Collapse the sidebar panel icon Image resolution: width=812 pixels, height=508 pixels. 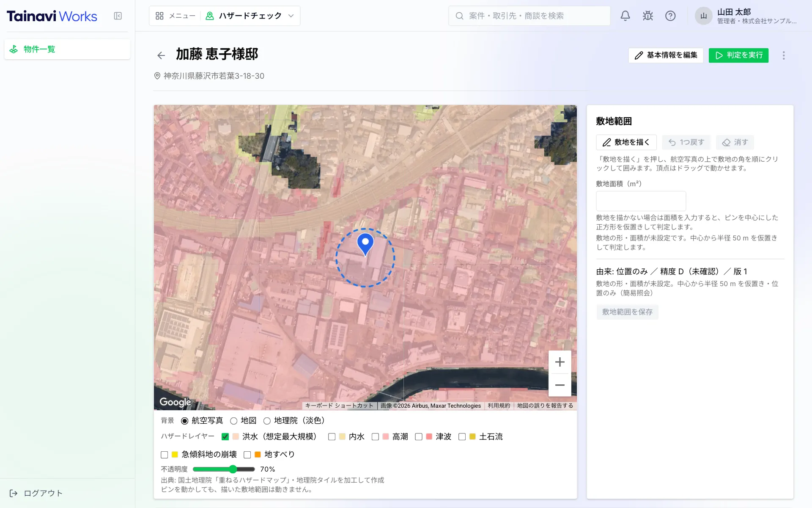[x=118, y=16]
